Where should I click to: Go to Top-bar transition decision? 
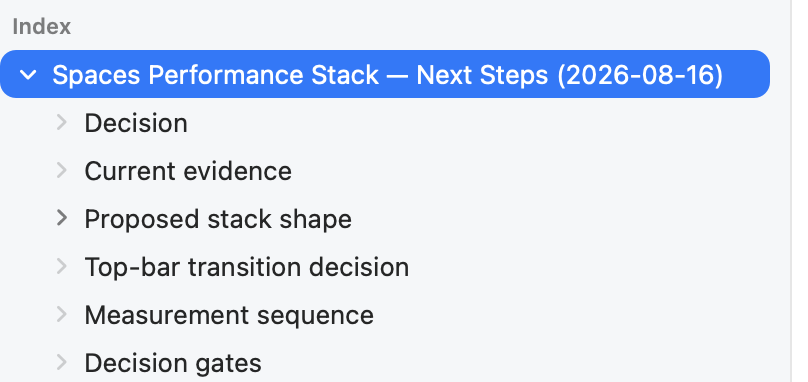coord(247,268)
